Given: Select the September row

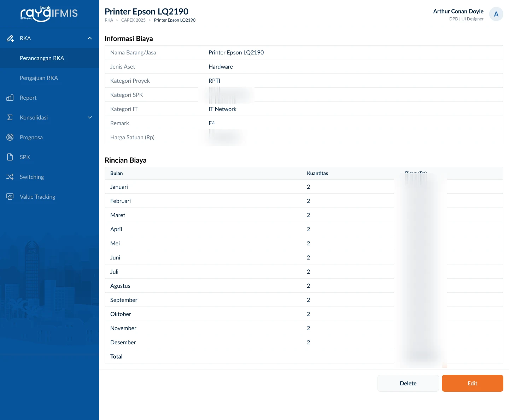Looking at the screenshot, I should (304, 300).
